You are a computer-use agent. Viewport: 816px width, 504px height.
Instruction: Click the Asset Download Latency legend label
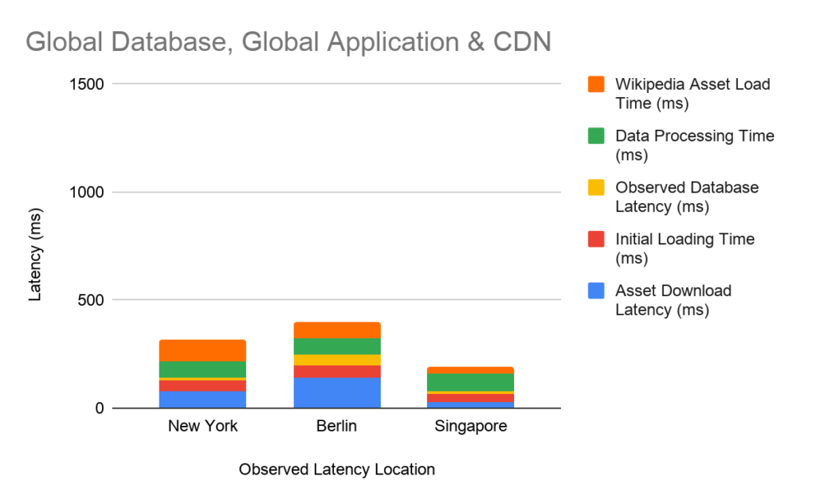[x=673, y=300]
